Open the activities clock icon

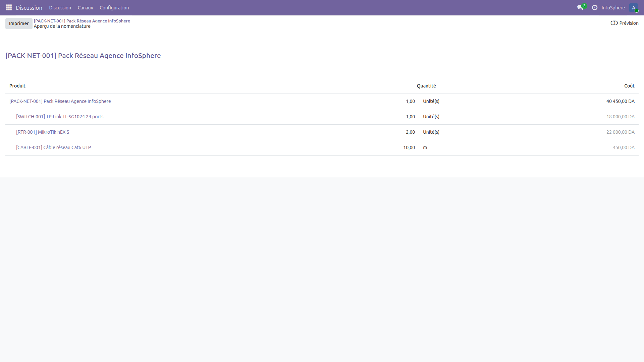595,7
